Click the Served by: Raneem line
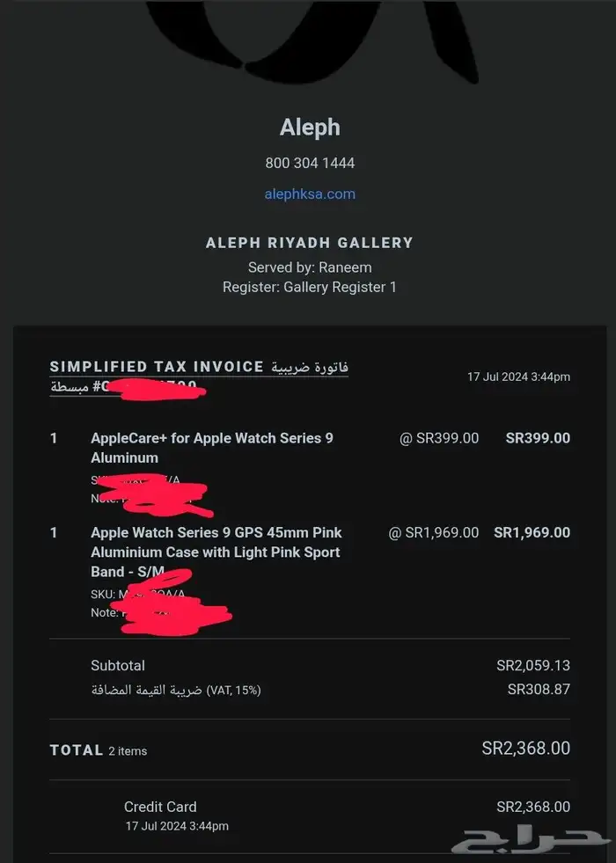Screen dimensions: 616x863 coord(310,267)
